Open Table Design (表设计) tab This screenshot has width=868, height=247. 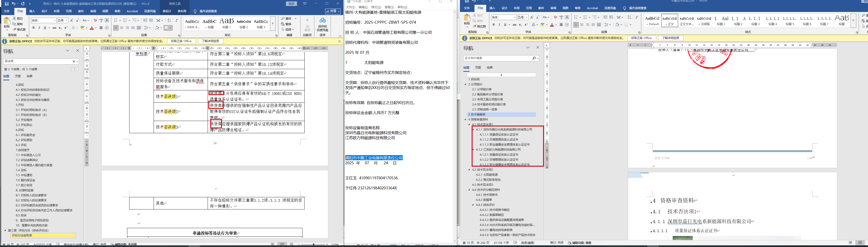tap(167, 11)
